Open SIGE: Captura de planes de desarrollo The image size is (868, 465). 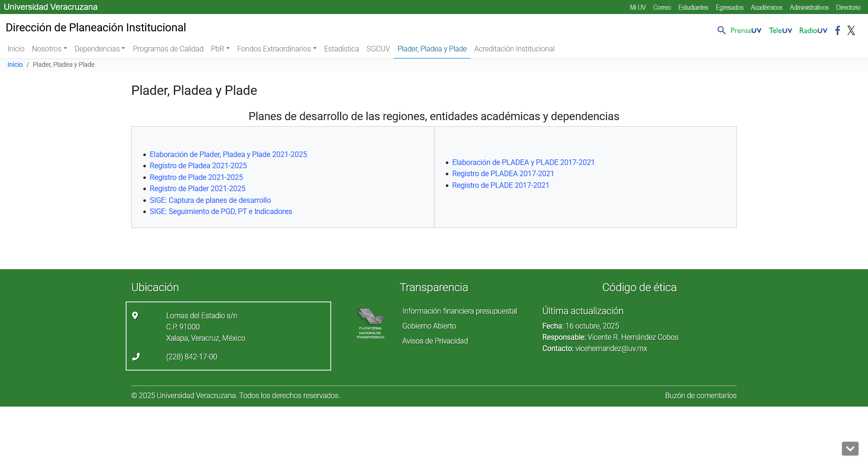pyautogui.click(x=210, y=200)
